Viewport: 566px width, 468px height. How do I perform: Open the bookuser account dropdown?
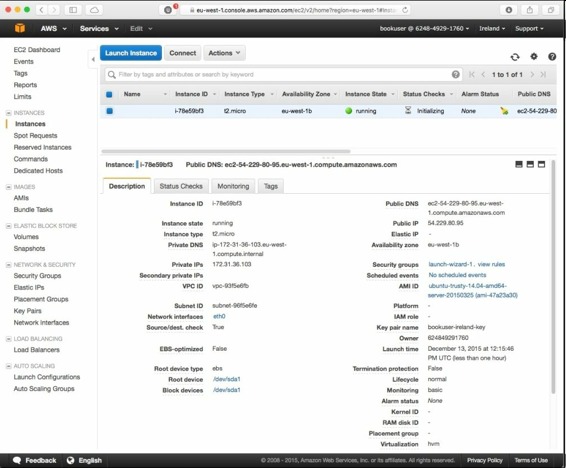424,28
